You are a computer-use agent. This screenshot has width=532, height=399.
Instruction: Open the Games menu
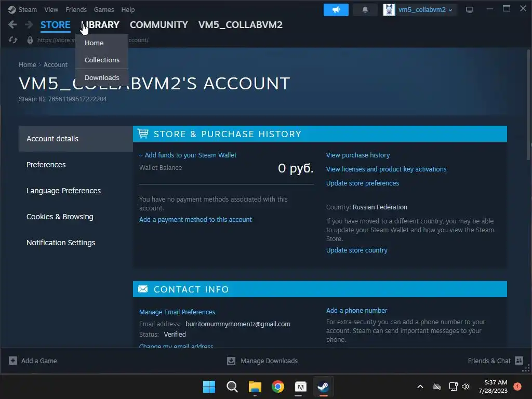click(104, 9)
